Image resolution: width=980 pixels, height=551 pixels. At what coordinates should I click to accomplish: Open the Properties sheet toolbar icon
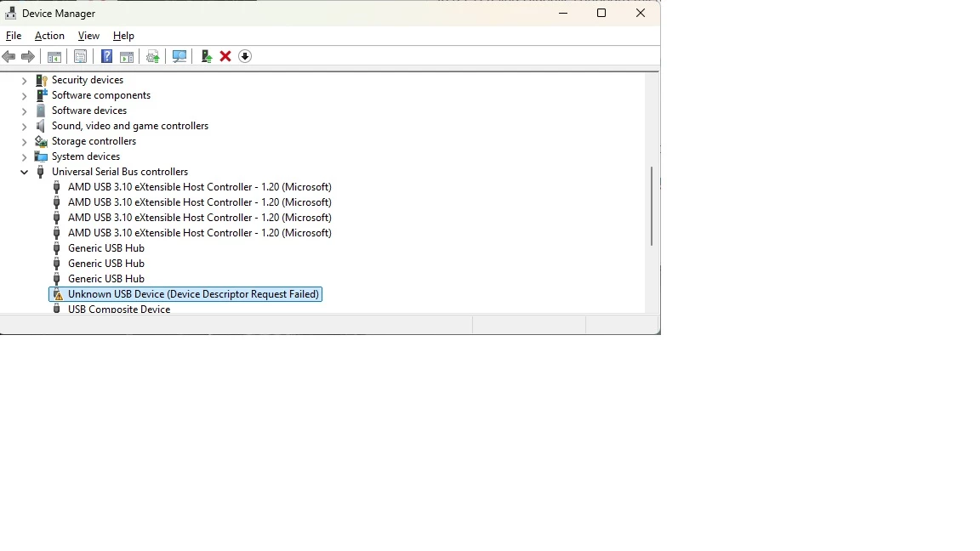tap(81, 57)
